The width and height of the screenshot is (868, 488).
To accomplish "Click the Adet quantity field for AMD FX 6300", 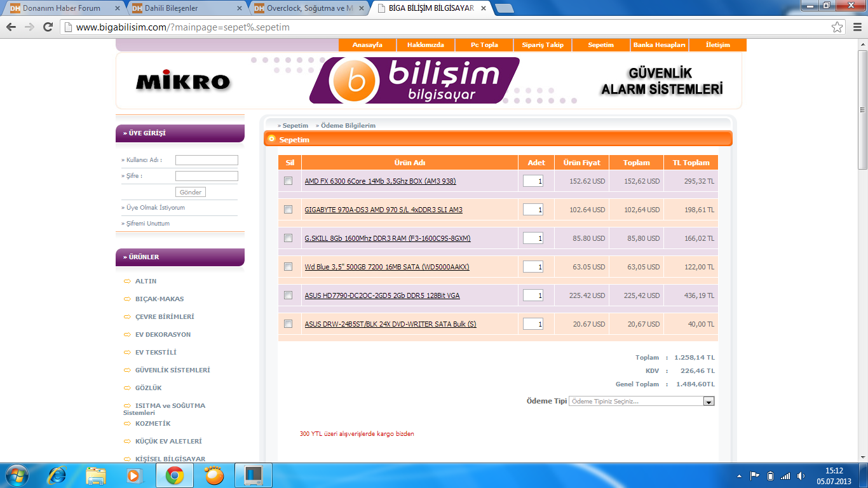I will click(x=533, y=181).
